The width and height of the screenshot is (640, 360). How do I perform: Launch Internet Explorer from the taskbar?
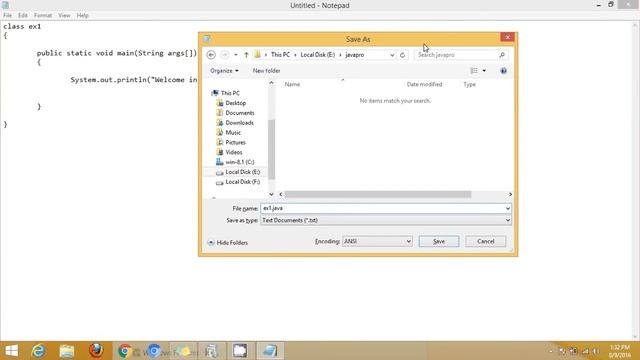coord(39,351)
